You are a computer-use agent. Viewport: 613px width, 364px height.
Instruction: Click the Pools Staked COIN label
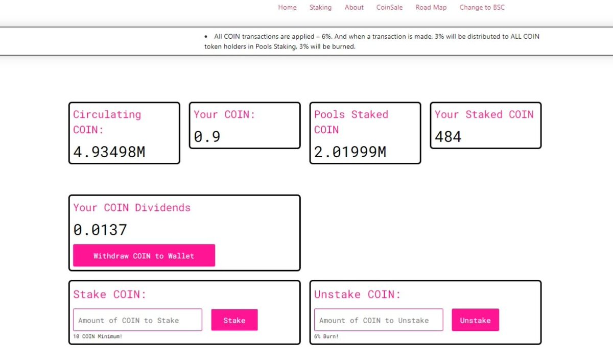click(351, 122)
